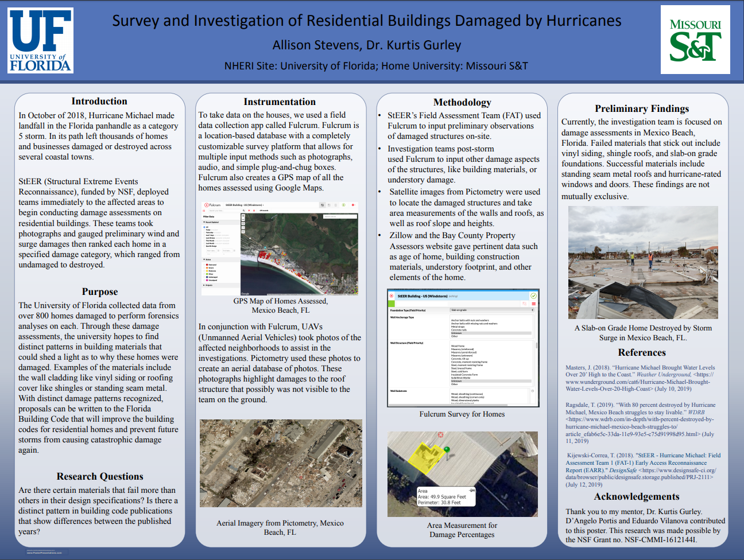Click the GPS map of Mexico Beach image

[x=280, y=247]
